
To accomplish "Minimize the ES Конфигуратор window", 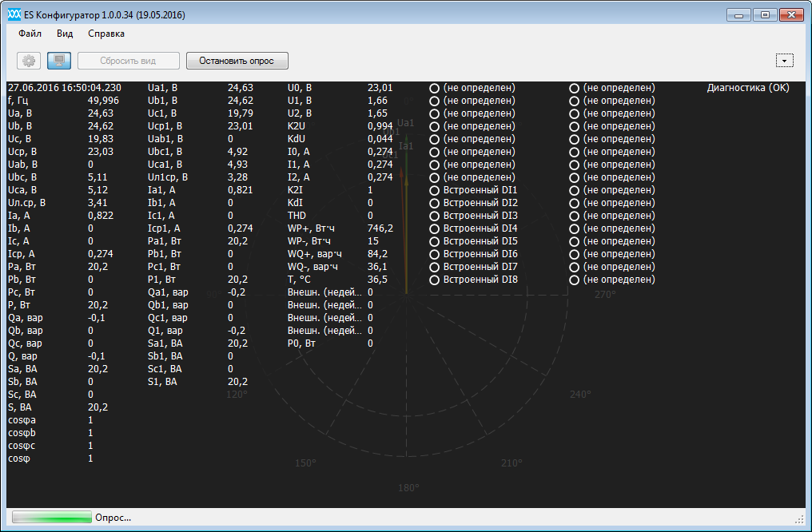I will [739, 14].
